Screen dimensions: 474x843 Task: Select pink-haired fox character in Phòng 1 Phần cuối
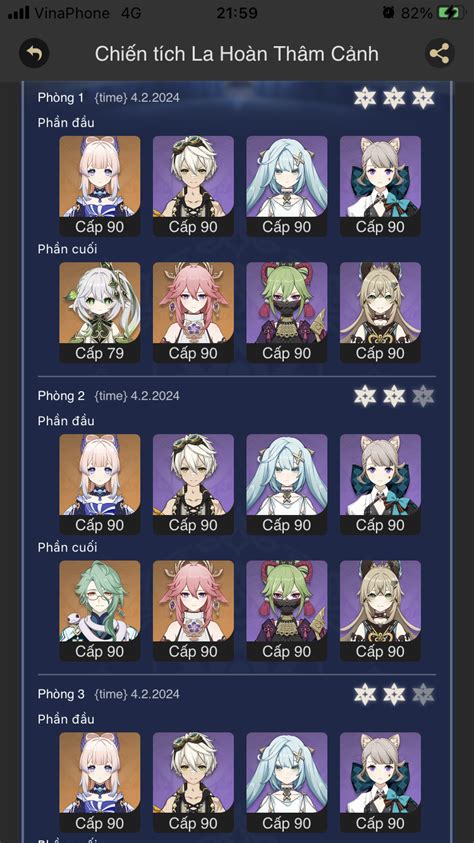click(193, 312)
